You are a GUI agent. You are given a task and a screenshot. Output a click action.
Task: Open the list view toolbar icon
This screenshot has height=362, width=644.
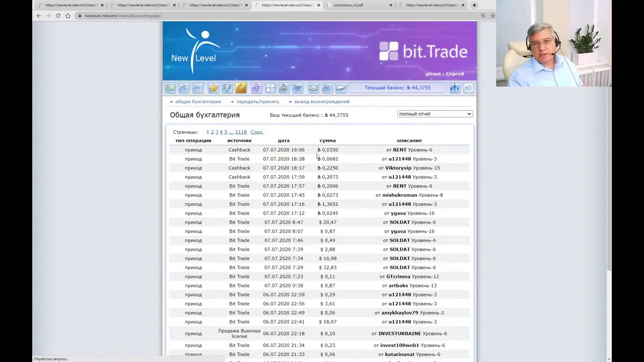click(197, 88)
